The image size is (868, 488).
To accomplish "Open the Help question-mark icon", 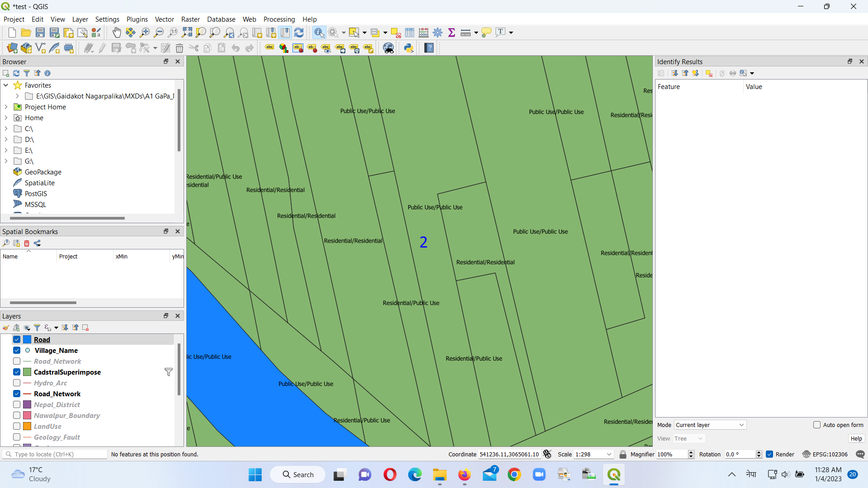I will 429,48.
